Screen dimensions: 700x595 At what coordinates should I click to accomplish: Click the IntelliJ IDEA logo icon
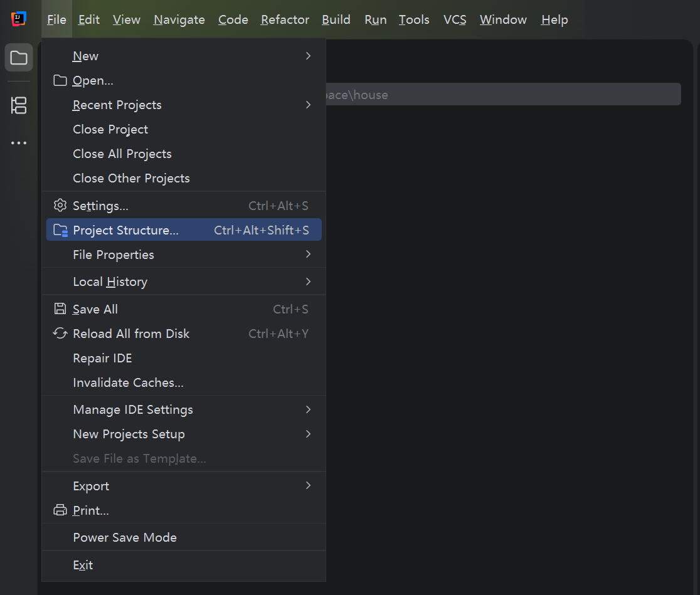pos(19,19)
